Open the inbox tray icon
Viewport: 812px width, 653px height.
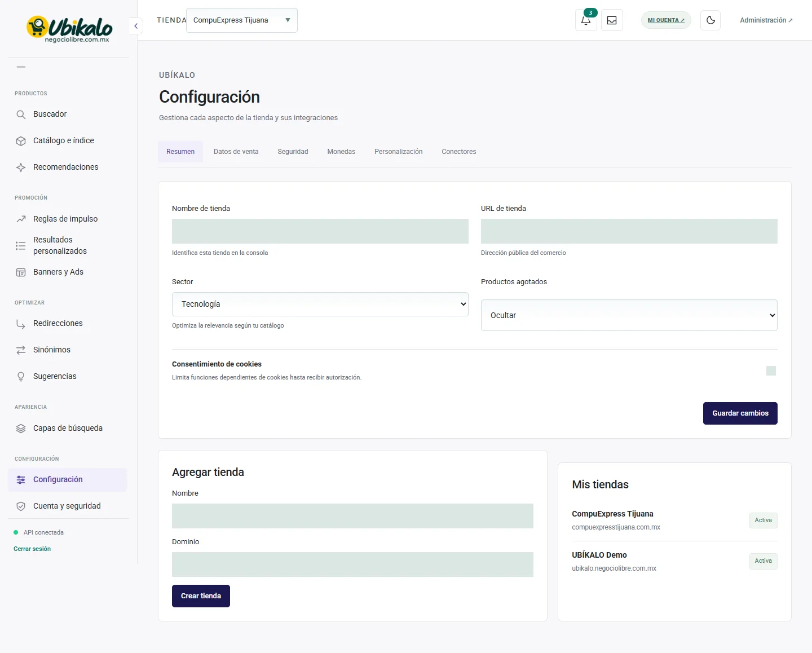coord(612,20)
